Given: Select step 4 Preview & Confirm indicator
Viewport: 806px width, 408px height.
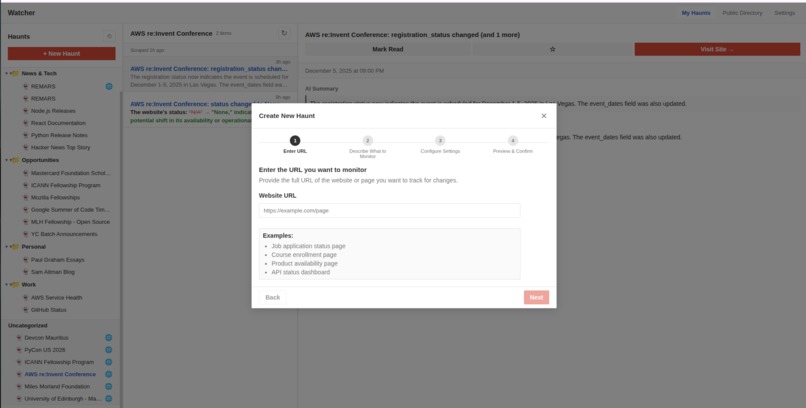Looking at the screenshot, I should pos(512,144).
